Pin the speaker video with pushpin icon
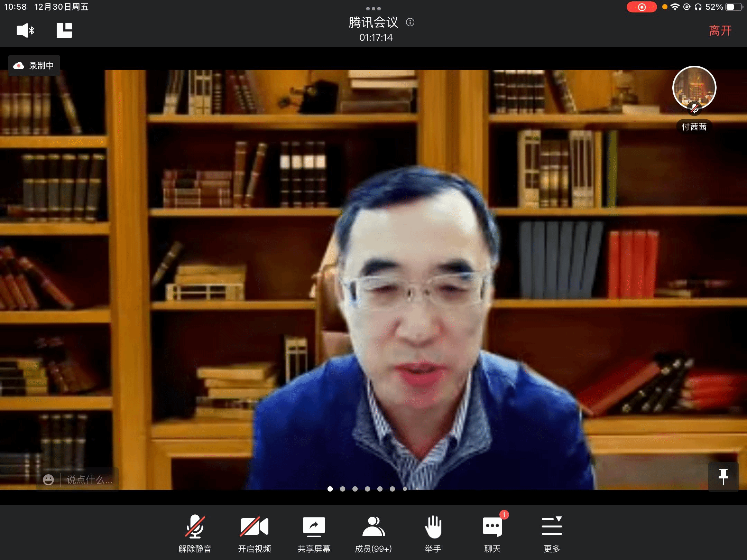The width and height of the screenshot is (747, 560). (x=723, y=477)
